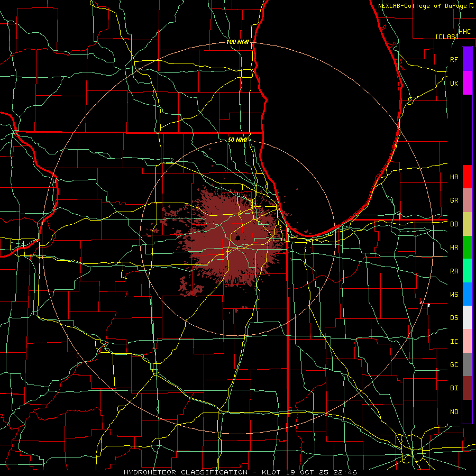Click the GR pink legend swatch
Image resolution: width=476 pixels, height=476 pixels.
click(467, 200)
